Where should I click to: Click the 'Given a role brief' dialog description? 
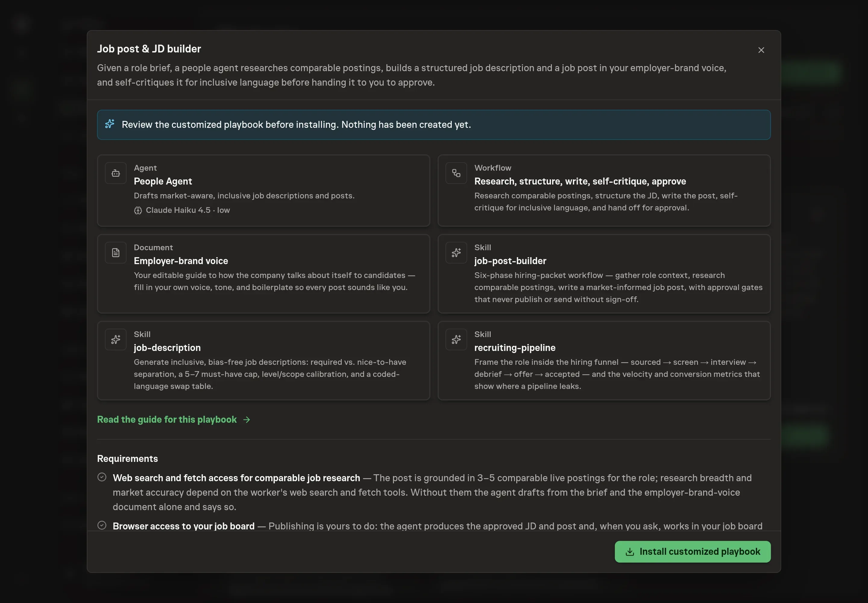click(x=411, y=75)
